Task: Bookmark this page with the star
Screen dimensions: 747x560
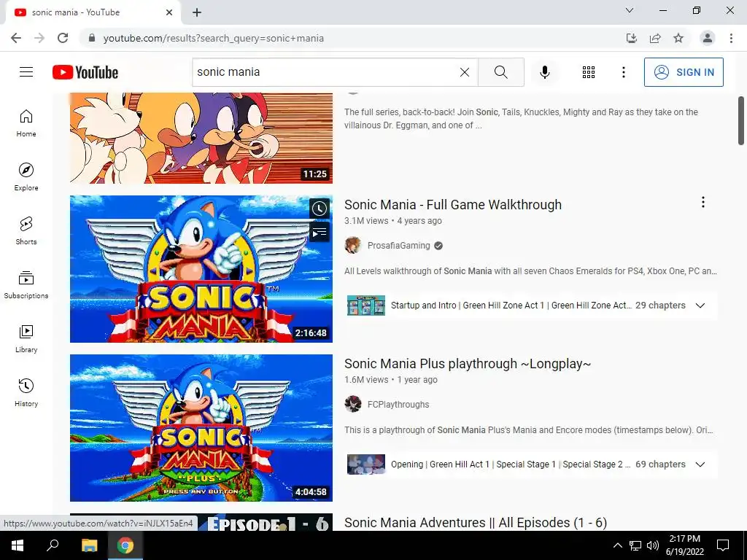Action: pos(678,38)
